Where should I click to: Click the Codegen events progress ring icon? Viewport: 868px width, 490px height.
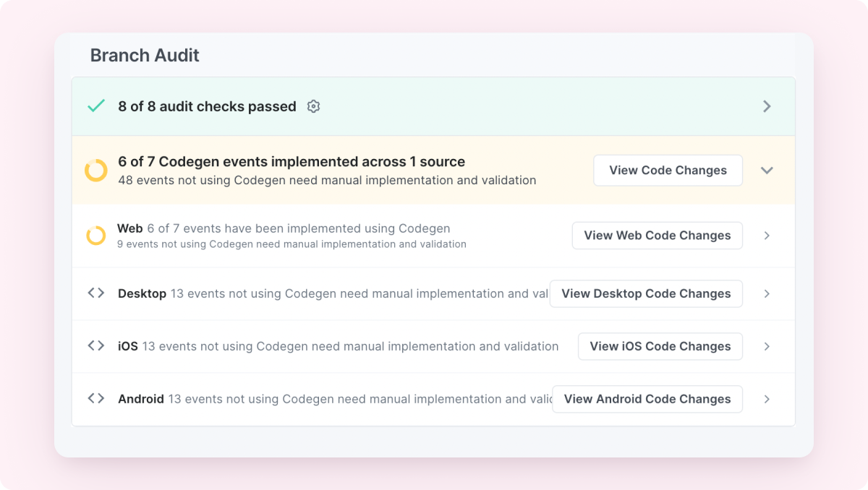[x=96, y=171]
